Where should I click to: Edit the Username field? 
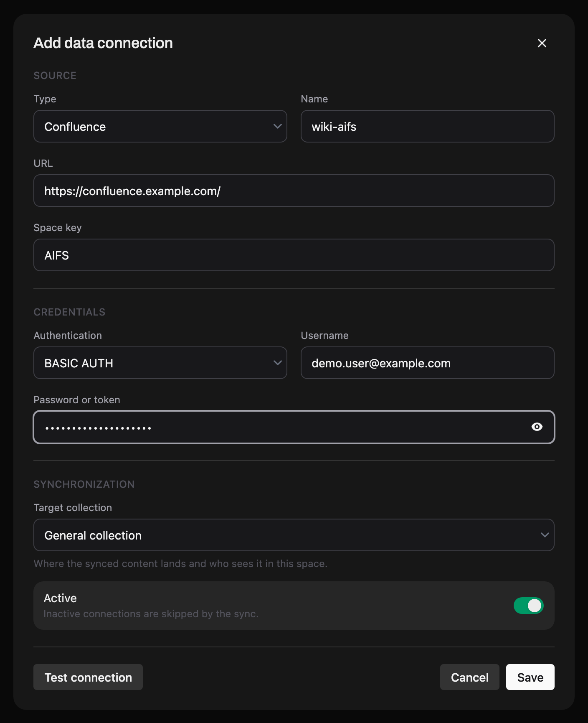coord(428,363)
